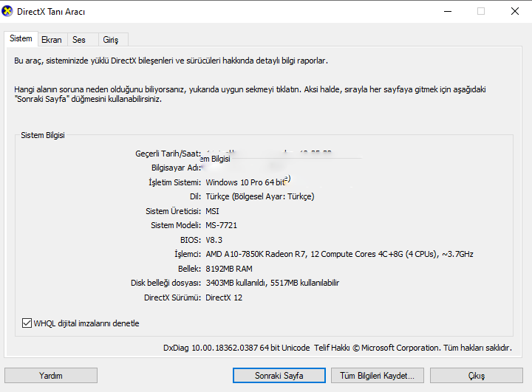
Task: Open the Ekran tab
Action: pyautogui.click(x=52, y=40)
